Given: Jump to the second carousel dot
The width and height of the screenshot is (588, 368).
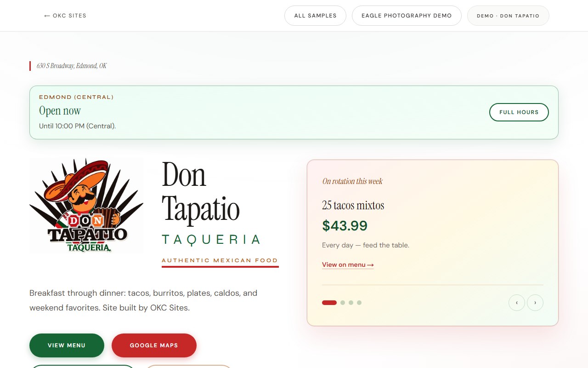Looking at the screenshot, I should (343, 303).
